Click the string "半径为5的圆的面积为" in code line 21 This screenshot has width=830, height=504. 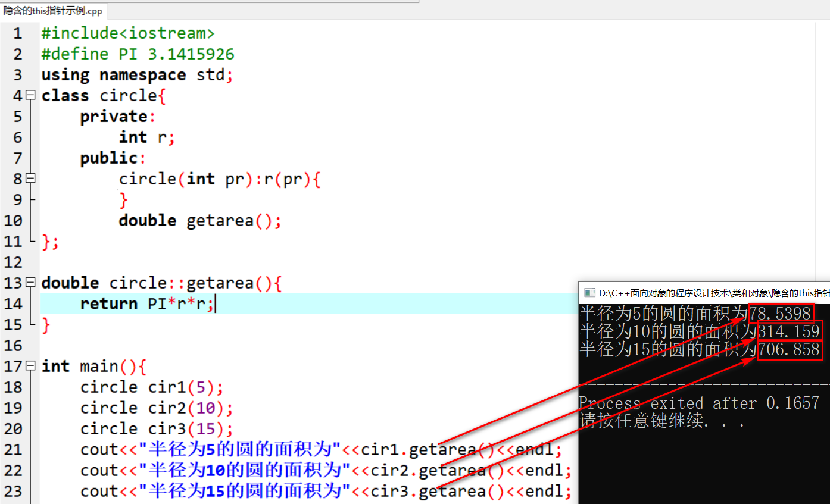pos(239,450)
